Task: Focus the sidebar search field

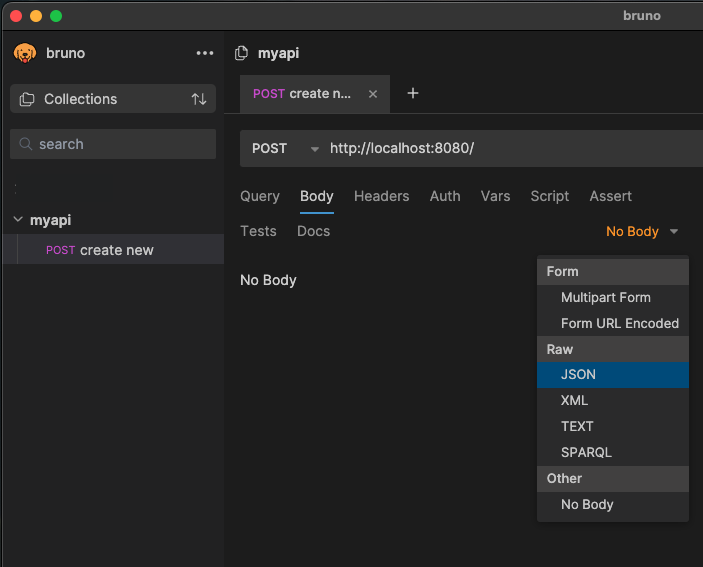Action: click(x=113, y=144)
